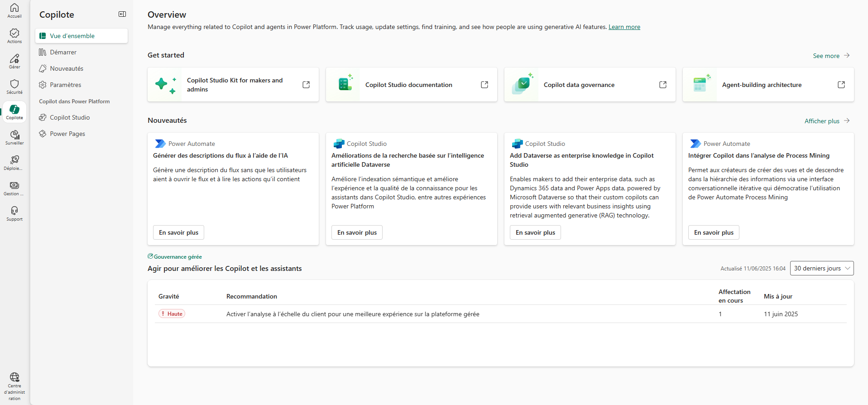Click the Gravité column header
868x405 pixels.
(x=168, y=296)
